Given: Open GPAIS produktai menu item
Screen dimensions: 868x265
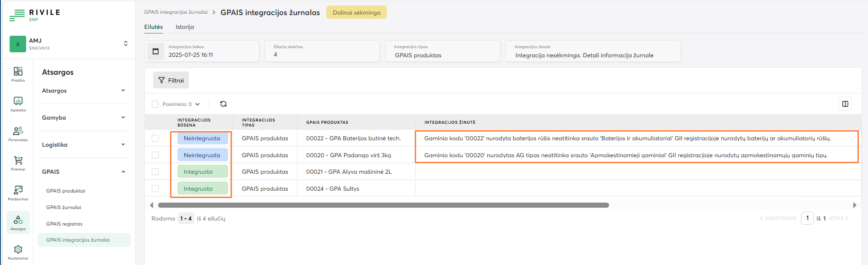Looking at the screenshot, I should 66,191.
